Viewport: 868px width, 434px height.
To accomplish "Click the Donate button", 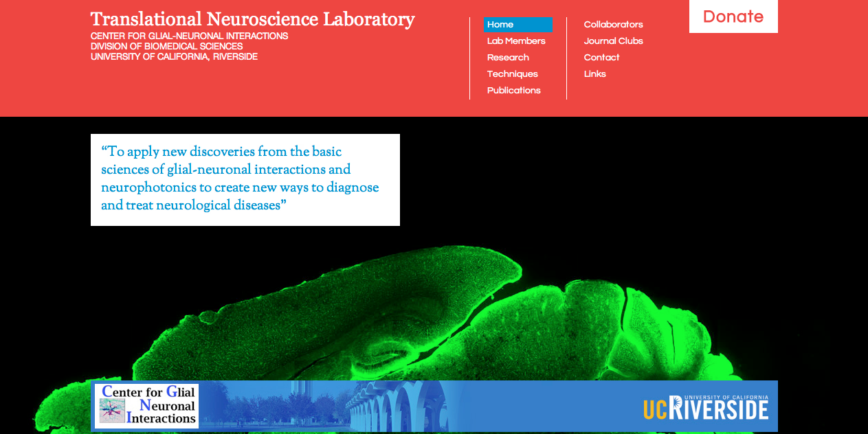I will (x=733, y=16).
